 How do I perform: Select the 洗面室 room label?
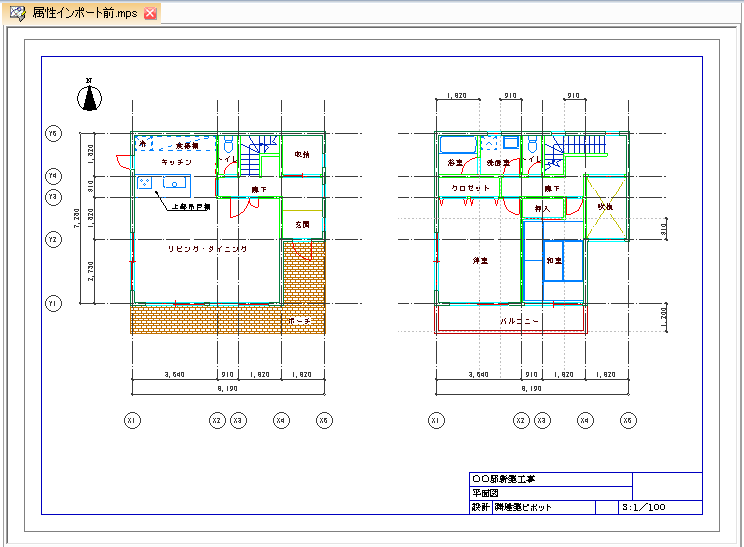point(498,163)
